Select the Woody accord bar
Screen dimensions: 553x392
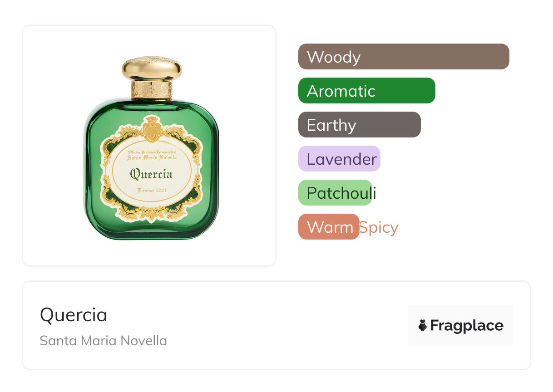(403, 57)
